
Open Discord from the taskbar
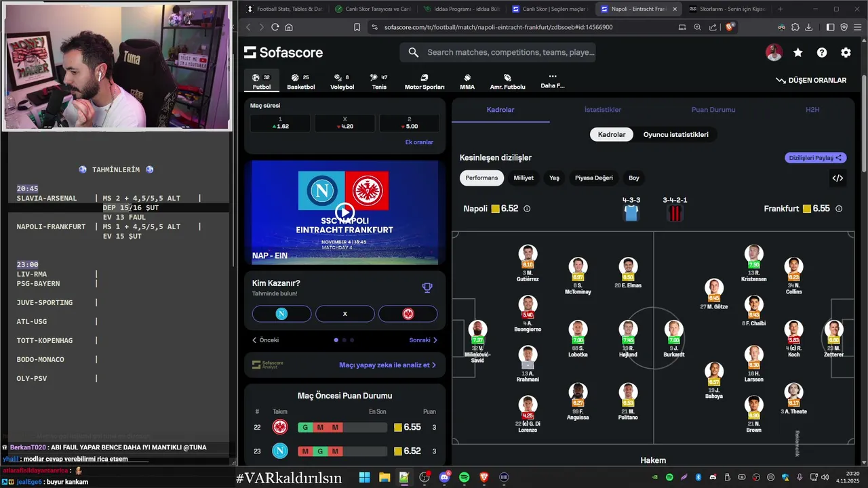point(444,477)
